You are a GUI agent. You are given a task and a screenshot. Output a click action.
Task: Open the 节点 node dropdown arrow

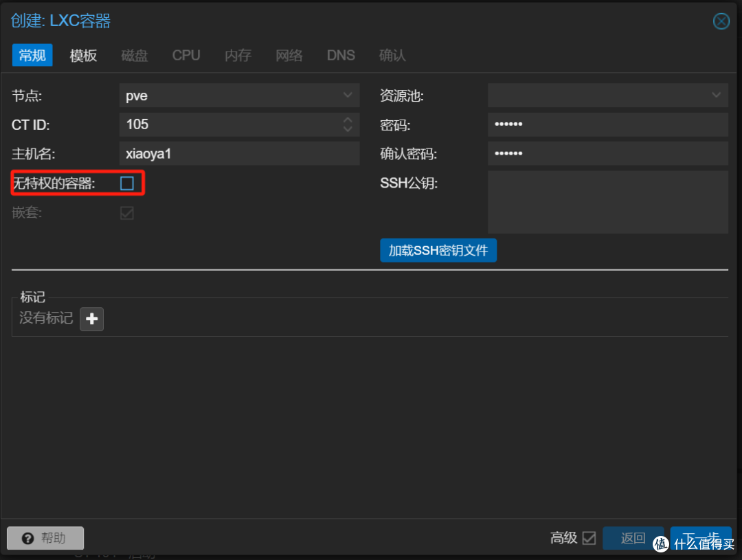[348, 96]
